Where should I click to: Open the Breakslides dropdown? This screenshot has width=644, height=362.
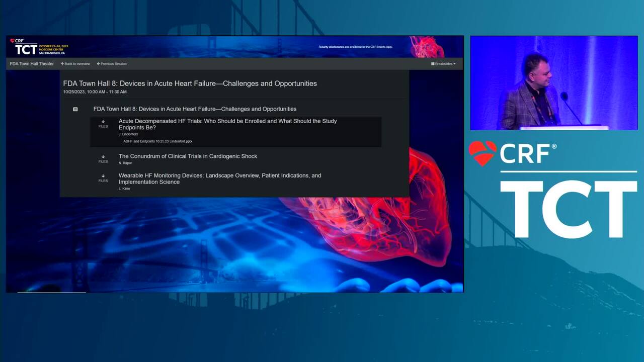tap(443, 64)
